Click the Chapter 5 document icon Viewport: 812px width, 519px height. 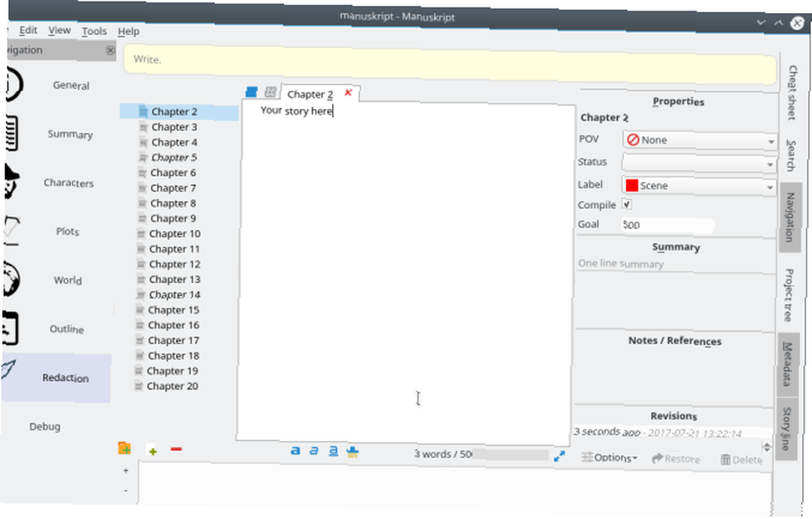[143, 157]
